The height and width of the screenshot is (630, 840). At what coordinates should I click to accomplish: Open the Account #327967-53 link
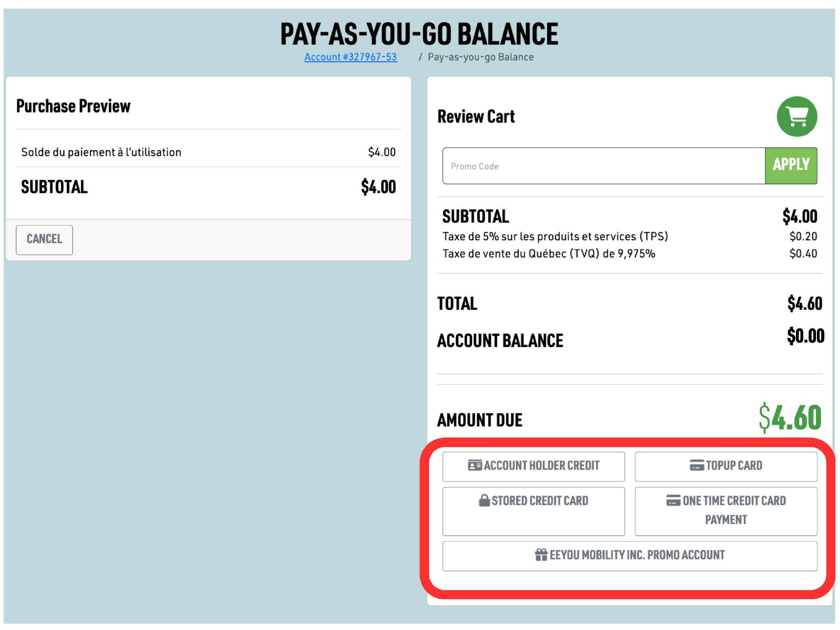(x=350, y=57)
